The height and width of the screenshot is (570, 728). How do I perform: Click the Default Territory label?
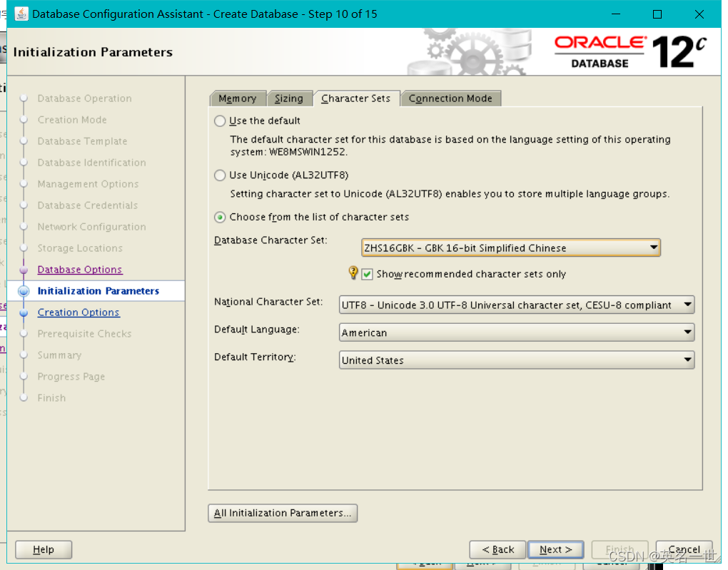click(x=255, y=357)
